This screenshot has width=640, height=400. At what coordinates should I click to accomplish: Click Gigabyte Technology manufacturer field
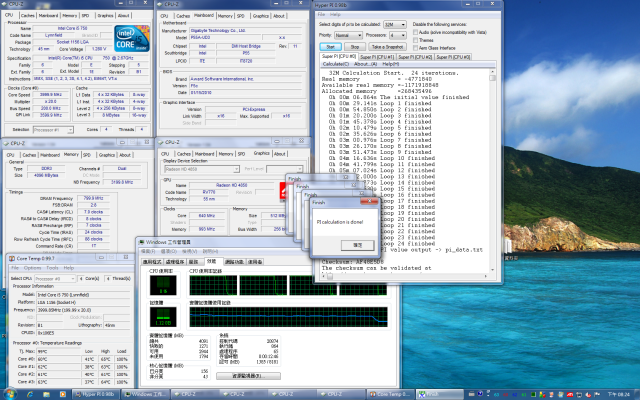point(245,31)
